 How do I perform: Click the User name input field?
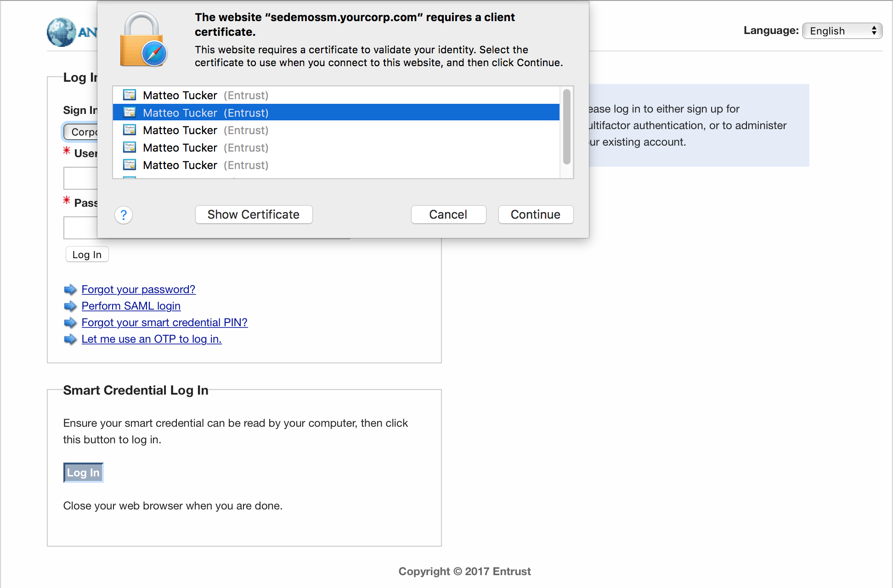coord(80,178)
